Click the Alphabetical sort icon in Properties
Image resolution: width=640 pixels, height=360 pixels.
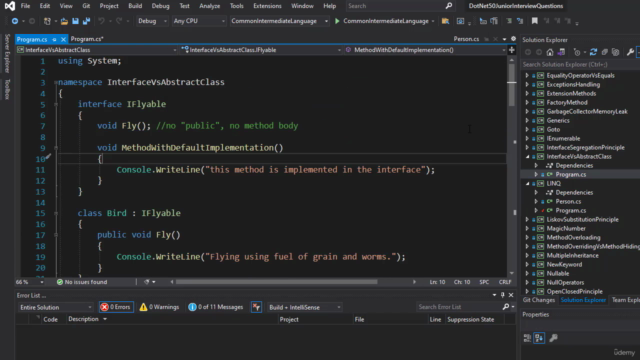click(539, 338)
